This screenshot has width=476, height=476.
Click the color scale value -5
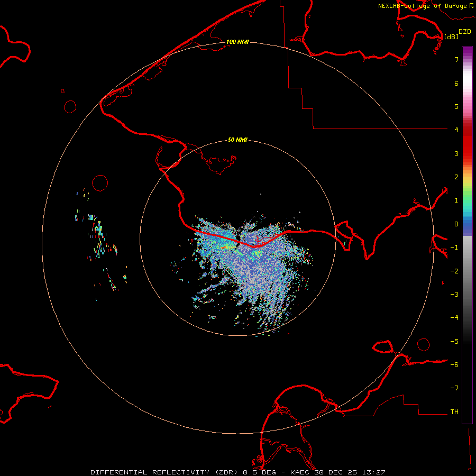[454, 342]
